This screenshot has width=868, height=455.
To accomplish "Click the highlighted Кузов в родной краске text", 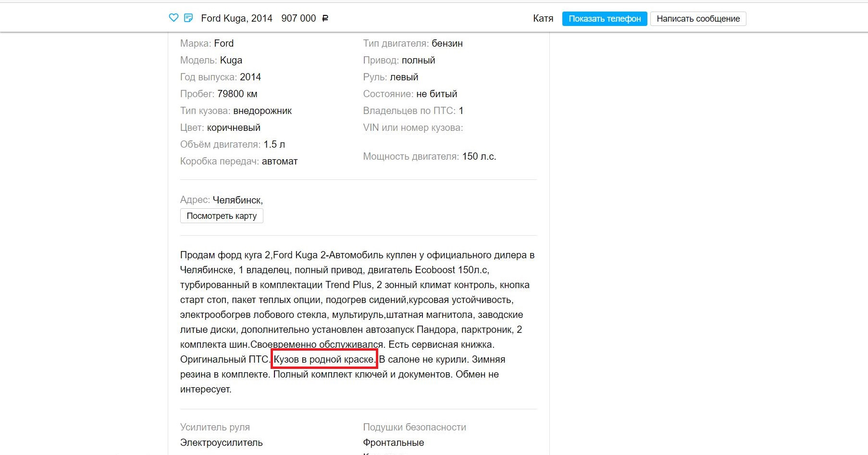I will pyautogui.click(x=324, y=359).
